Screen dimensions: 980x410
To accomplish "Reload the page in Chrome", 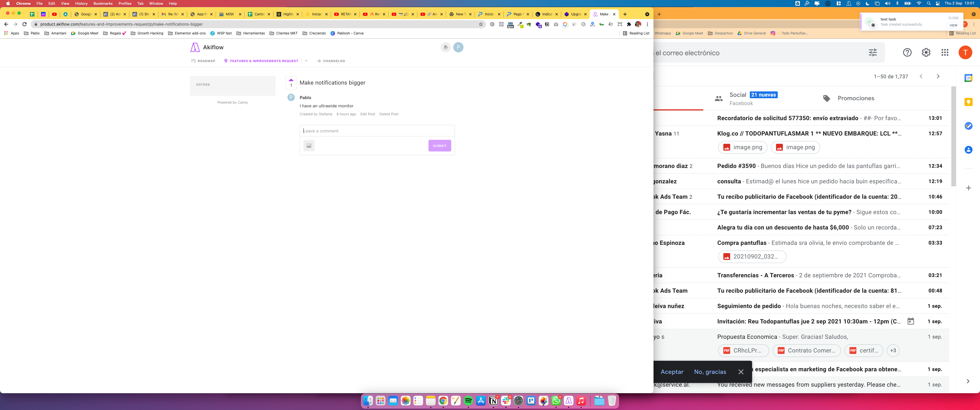I will click(x=25, y=24).
